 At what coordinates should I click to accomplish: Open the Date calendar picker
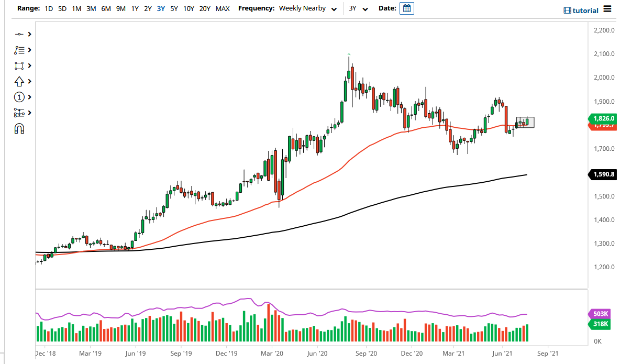point(407,8)
